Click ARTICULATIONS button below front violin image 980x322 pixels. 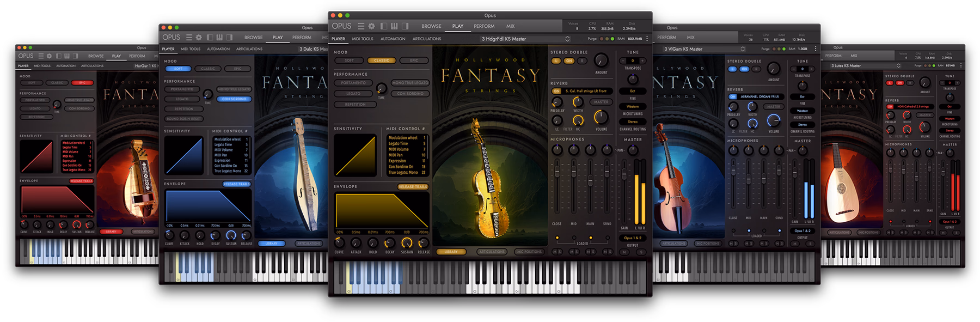click(492, 252)
